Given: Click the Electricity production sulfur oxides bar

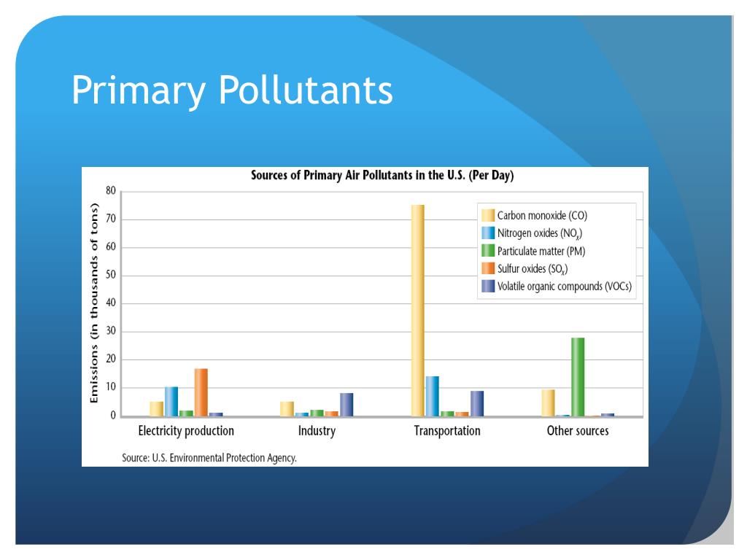Looking at the screenshot, I should pyautogui.click(x=201, y=392).
